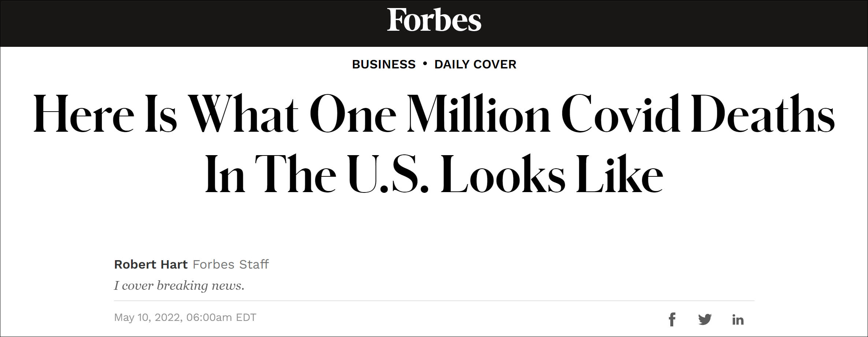The image size is (868, 337).
Task: Open author Robert Hart's profile
Action: [x=150, y=264]
